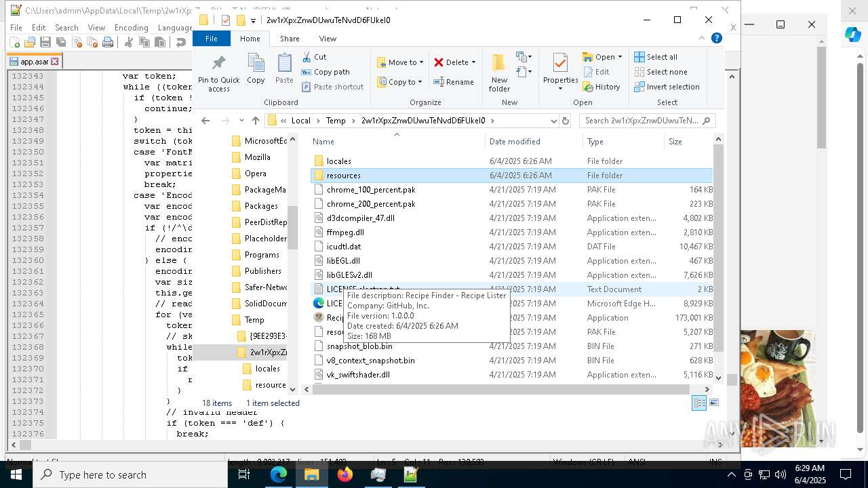Click Save icon in Notepad++ toolbar

click(x=45, y=43)
